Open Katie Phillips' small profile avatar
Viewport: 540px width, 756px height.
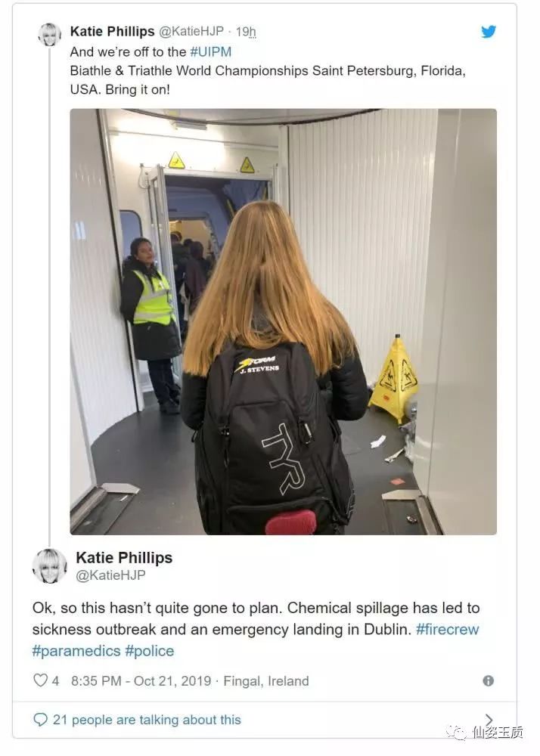[50, 34]
